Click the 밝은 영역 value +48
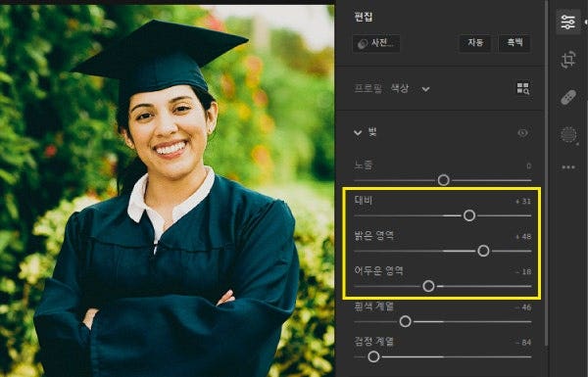This screenshot has height=377, width=588. (523, 236)
